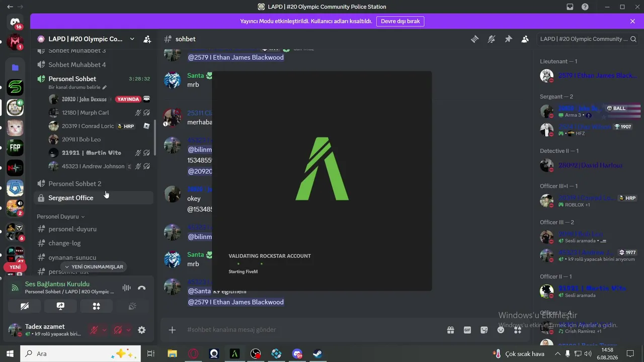
Task: Dismiss the streamer mode purple banner
Action: pos(632,21)
